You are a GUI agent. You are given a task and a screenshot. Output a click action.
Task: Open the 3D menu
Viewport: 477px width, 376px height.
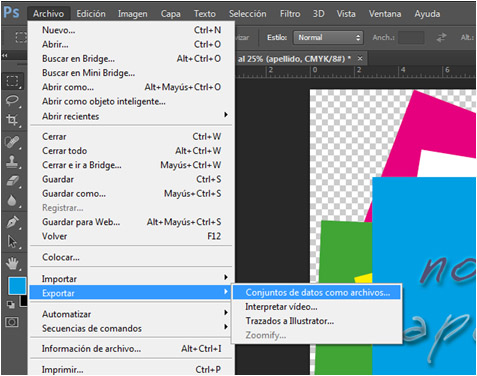pos(318,14)
